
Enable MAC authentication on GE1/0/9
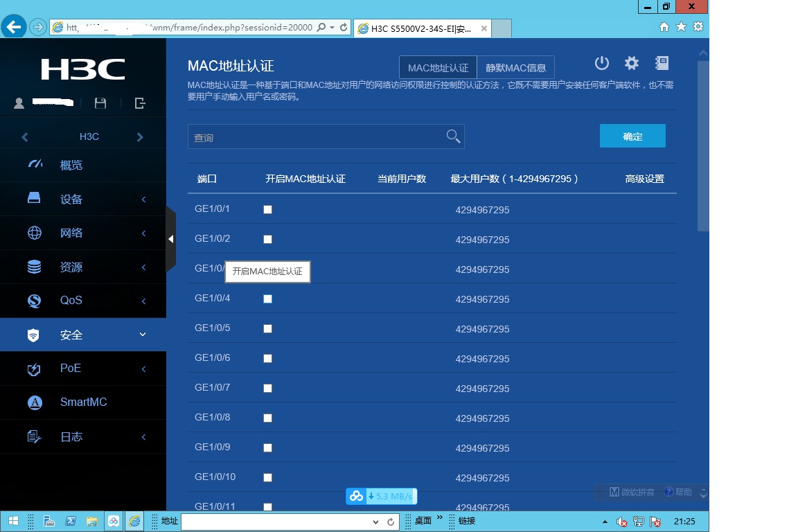tap(267, 447)
